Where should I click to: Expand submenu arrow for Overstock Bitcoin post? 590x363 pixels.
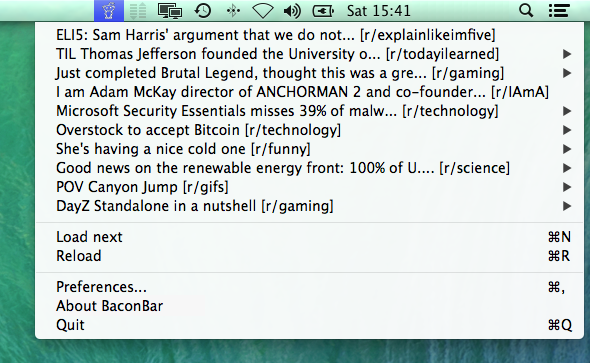pyautogui.click(x=567, y=130)
